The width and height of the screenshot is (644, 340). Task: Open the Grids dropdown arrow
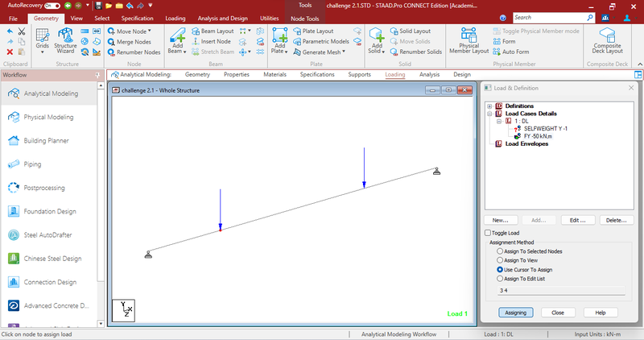click(x=43, y=52)
